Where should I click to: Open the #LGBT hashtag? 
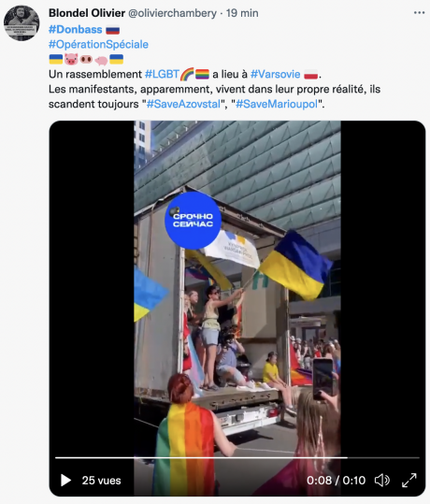(162, 74)
